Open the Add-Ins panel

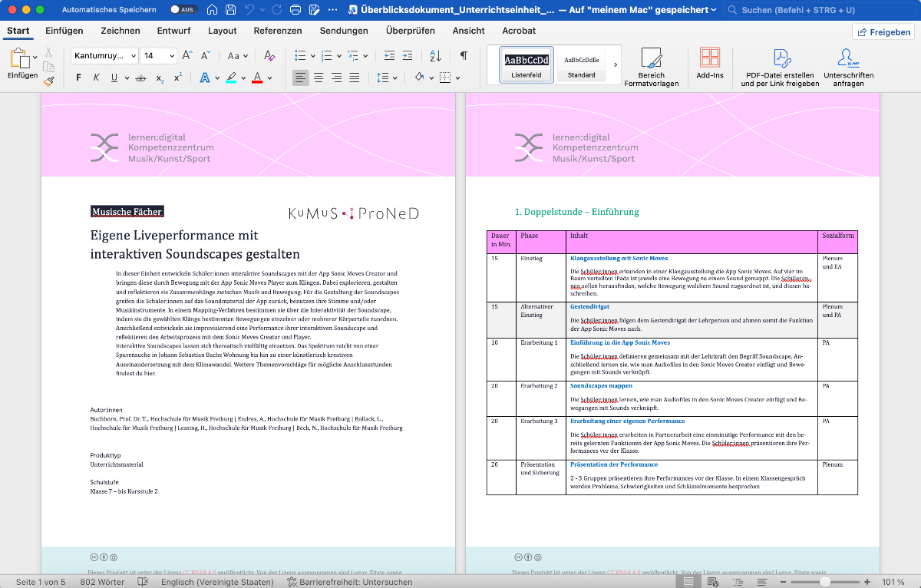[709, 63]
